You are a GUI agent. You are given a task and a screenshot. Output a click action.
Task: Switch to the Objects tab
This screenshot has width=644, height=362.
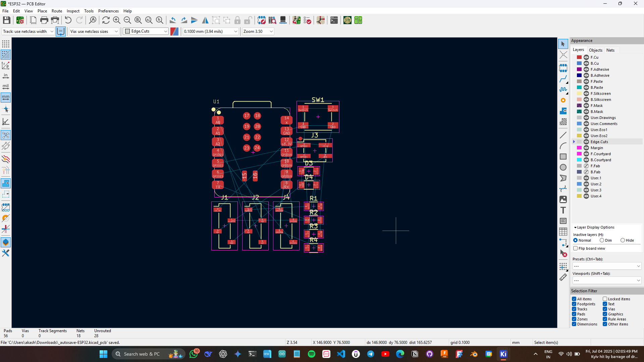tap(596, 50)
